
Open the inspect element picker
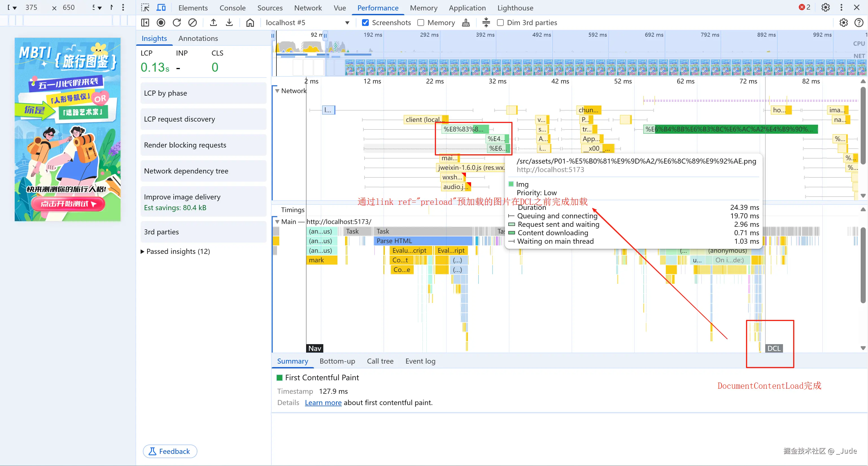point(145,7)
